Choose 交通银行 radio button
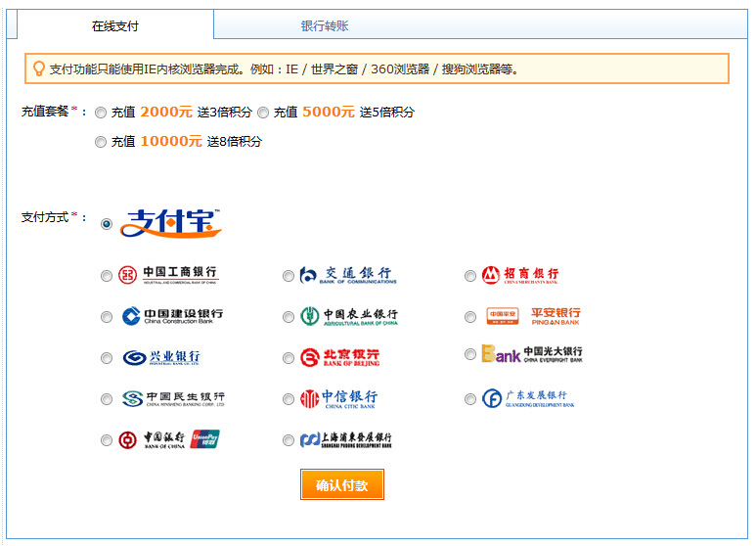 (288, 276)
